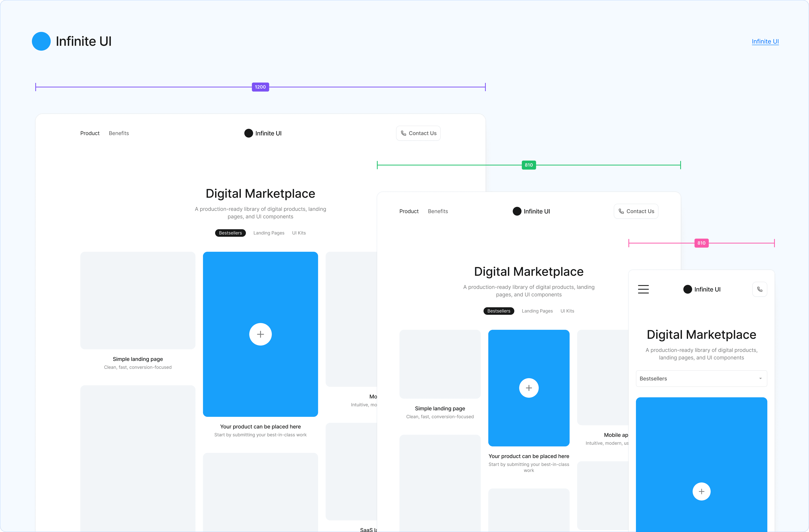Open the Bestsellers dropdown in the mobile layout
Image resolution: width=809 pixels, height=532 pixels.
point(701,378)
